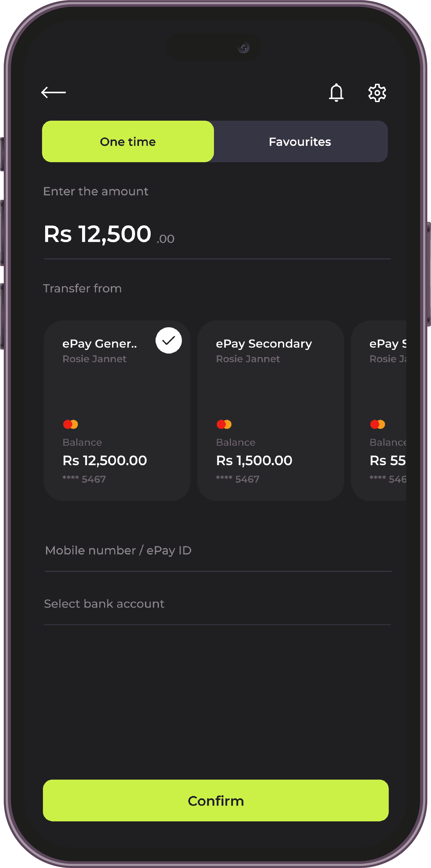Click the ePay Gener.. card title
The image size is (431, 868).
(x=100, y=344)
